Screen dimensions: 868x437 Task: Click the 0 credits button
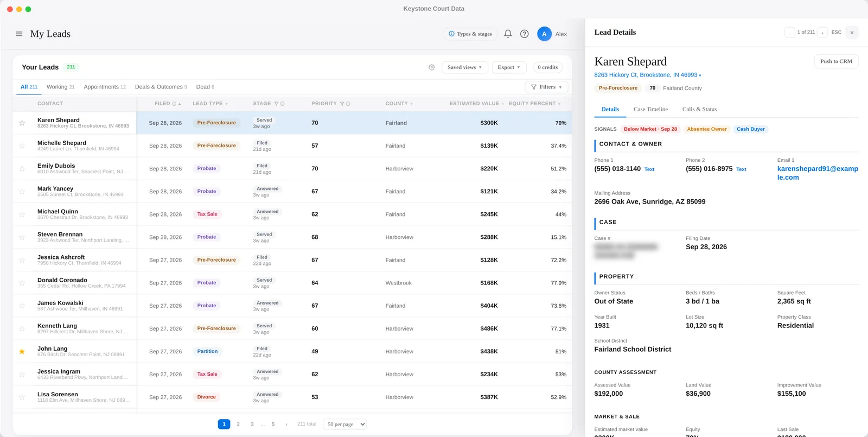click(547, 67)
